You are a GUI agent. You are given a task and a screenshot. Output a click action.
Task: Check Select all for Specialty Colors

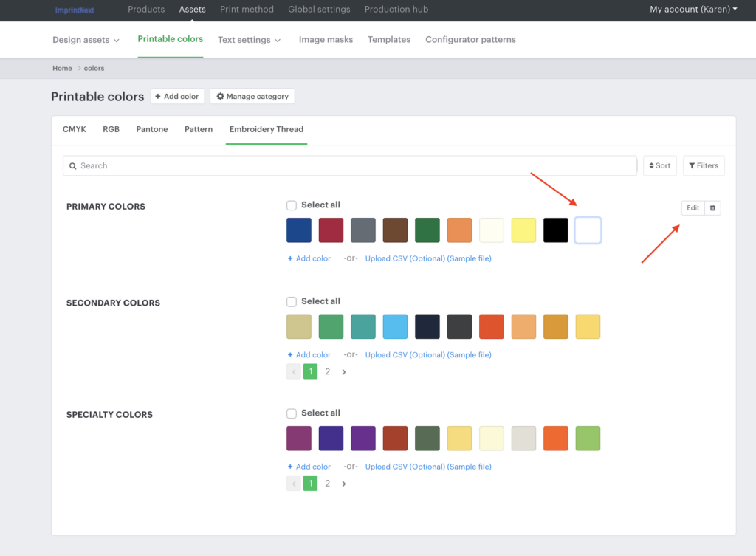292,413
